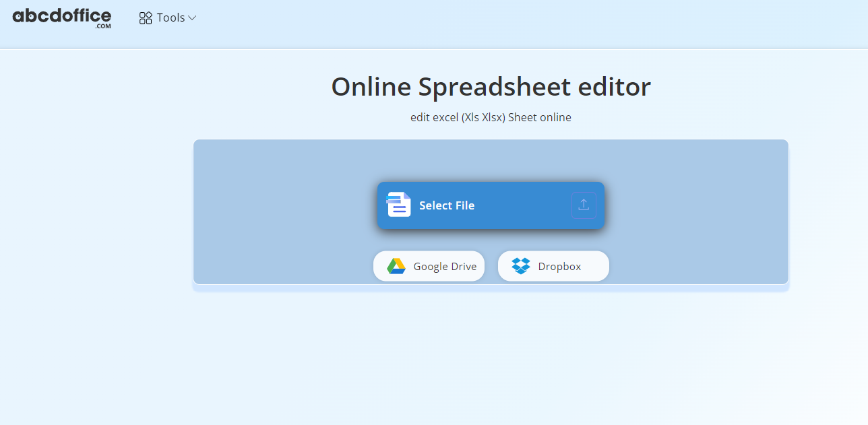
Task: Click the Online Spreadsheet editor heading
Action: tap(491, 86)
